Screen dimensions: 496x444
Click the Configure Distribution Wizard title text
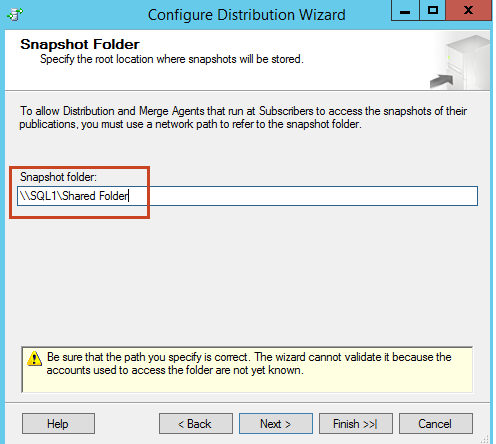[247, 15]
